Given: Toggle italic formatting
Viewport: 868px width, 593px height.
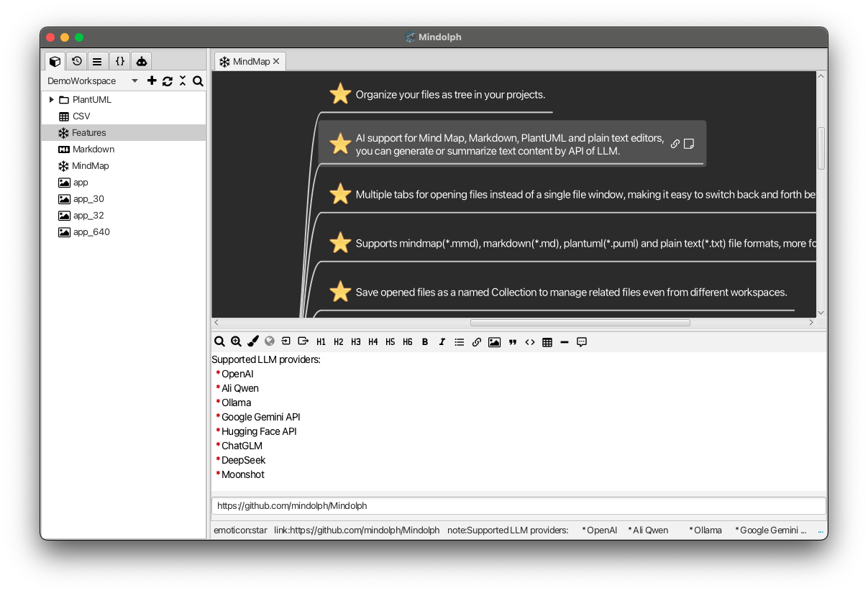Looking at the screenshot, I should click(x=442, y=342).
